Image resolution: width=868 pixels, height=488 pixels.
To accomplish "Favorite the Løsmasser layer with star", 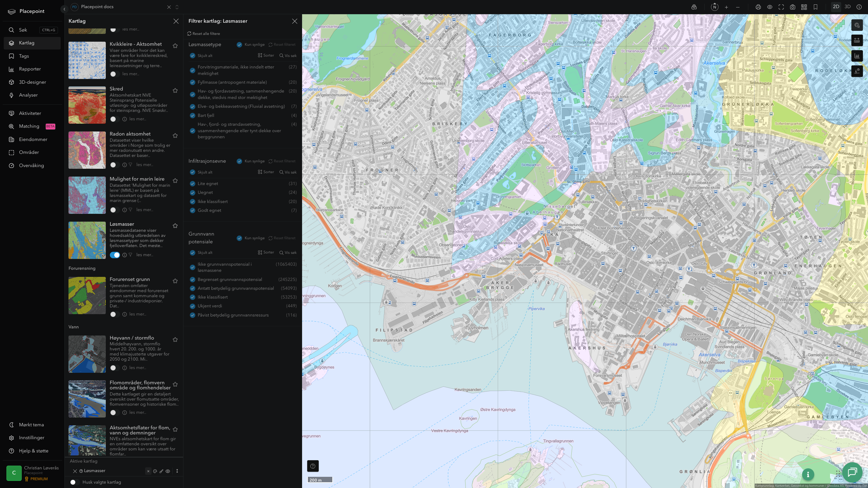I will (175, 226).
